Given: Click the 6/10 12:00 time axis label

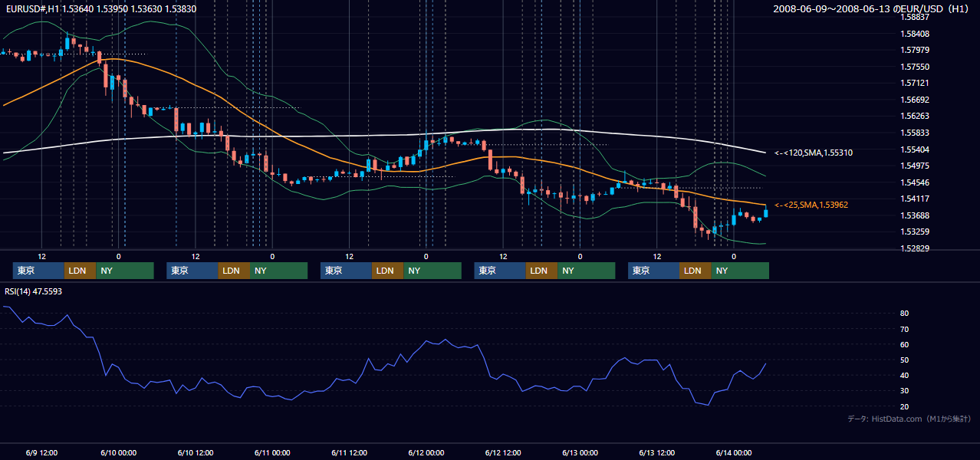Looking at the screenshot, I should click(x=196, y=452).
